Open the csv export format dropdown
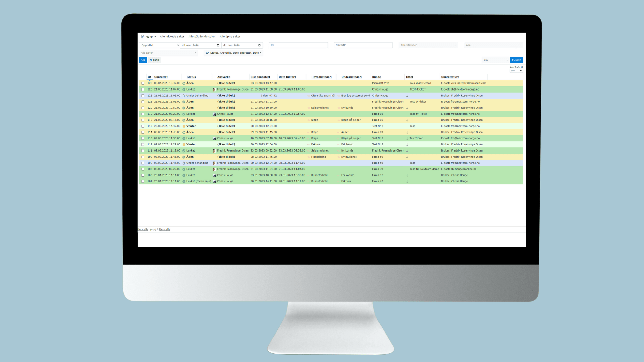This screenshot has width=644, height=362. tap(495, 60)
